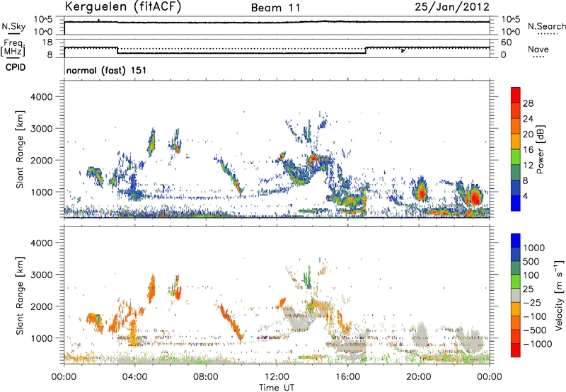Pick the bright green 25–100 velocity segment
Screen dimensions: 566x392
[x=516, y=282]
